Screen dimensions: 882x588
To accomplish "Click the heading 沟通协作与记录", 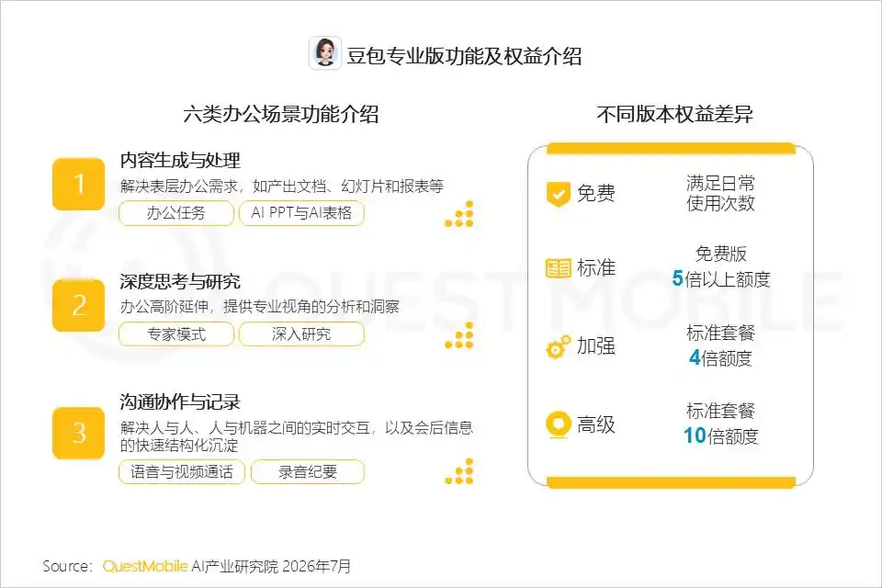I will coord(180,401).
